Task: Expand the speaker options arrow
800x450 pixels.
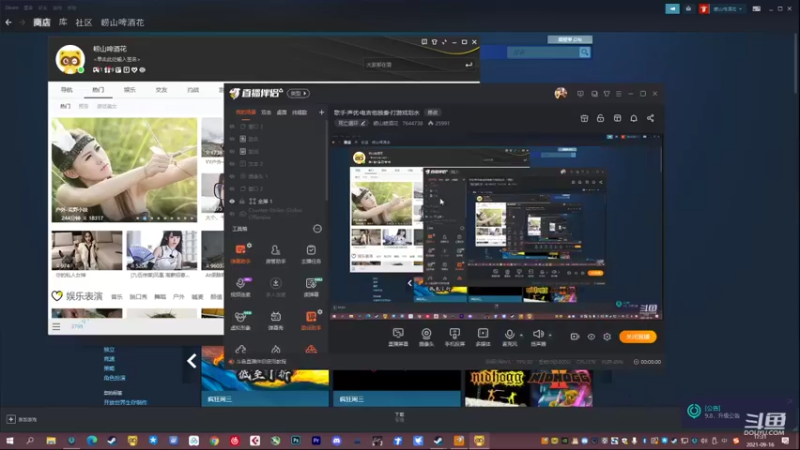Action: [550, 335]
